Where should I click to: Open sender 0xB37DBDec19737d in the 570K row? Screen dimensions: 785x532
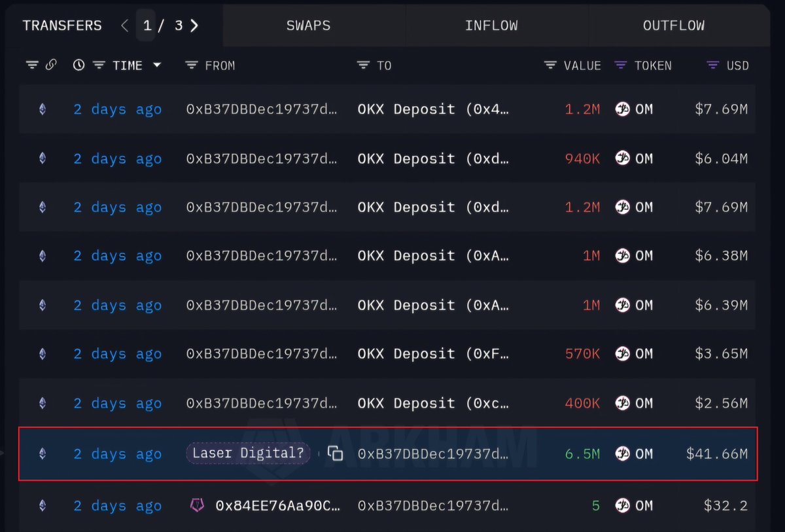262,354
